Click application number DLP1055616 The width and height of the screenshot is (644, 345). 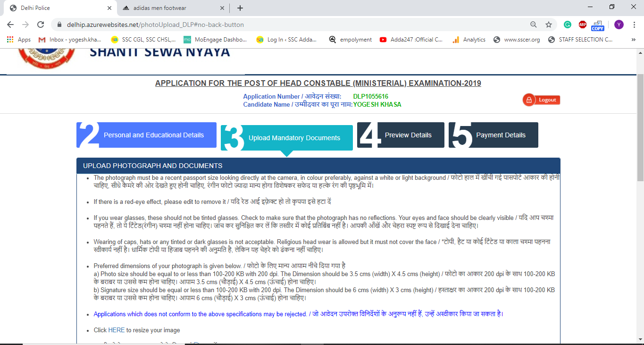tap(371, 96)
